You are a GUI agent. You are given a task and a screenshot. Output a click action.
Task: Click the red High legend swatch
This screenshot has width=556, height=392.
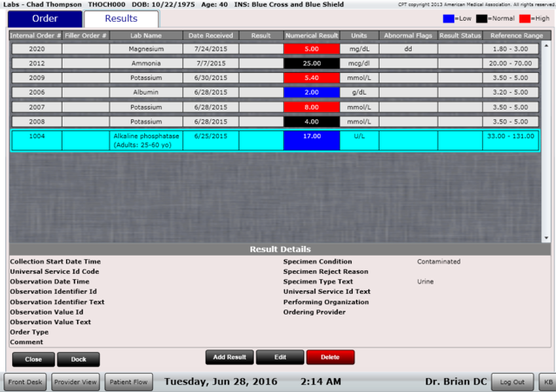[524, 18]
